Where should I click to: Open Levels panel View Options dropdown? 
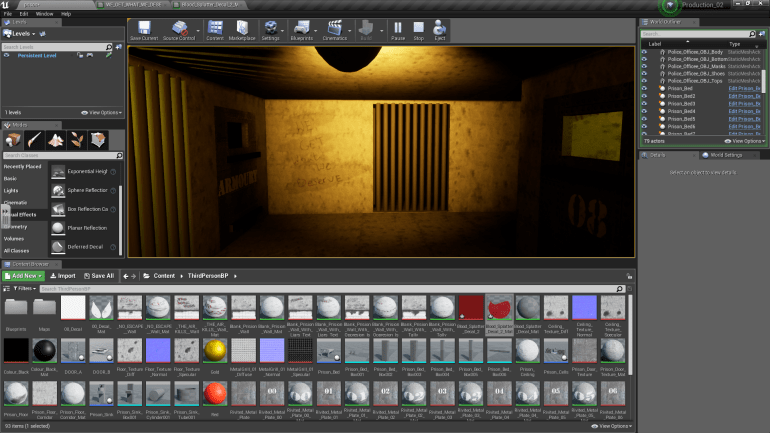click(x=102, y=112)
